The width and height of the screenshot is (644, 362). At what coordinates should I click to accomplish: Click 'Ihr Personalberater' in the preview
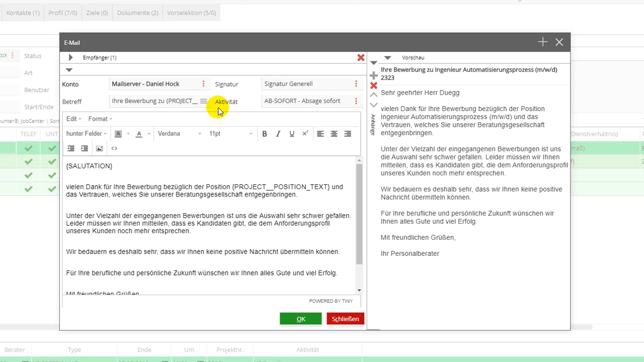tap(410, 253)
